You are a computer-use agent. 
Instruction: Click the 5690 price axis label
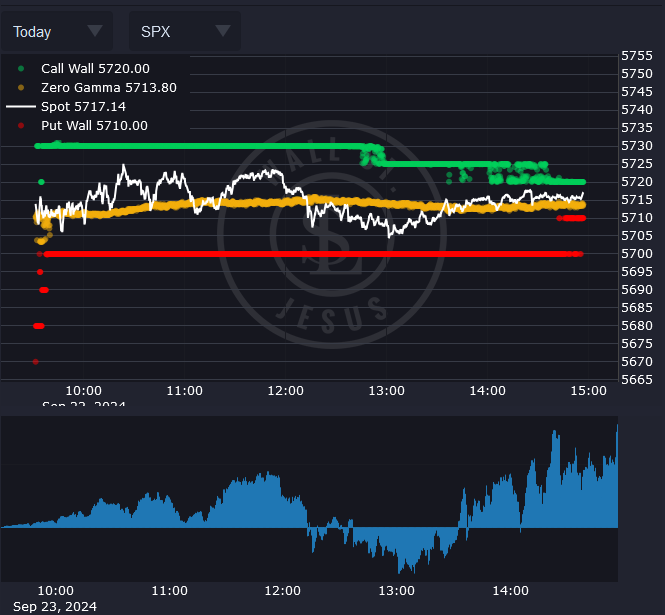637,290
